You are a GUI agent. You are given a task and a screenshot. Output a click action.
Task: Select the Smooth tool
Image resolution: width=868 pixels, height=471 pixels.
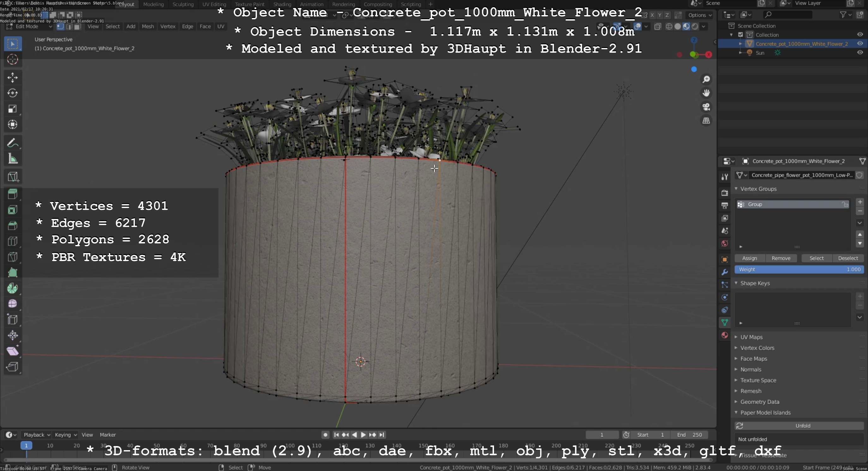click(x=13, y=304)
